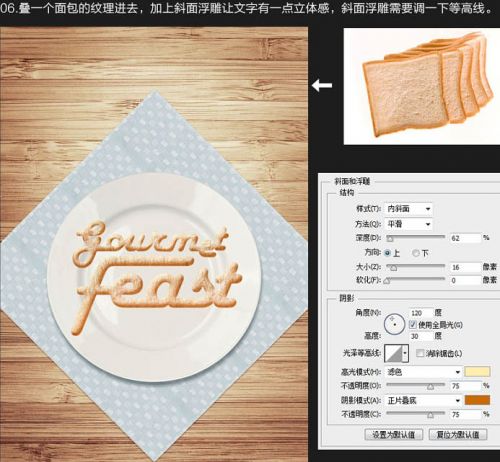Open the Highlight Mode dropdown
500x462 pixels.
click(423, 372)
